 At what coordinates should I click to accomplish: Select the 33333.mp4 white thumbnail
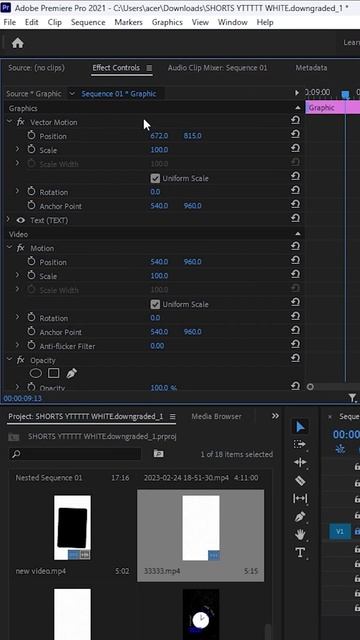pos(201,528)
